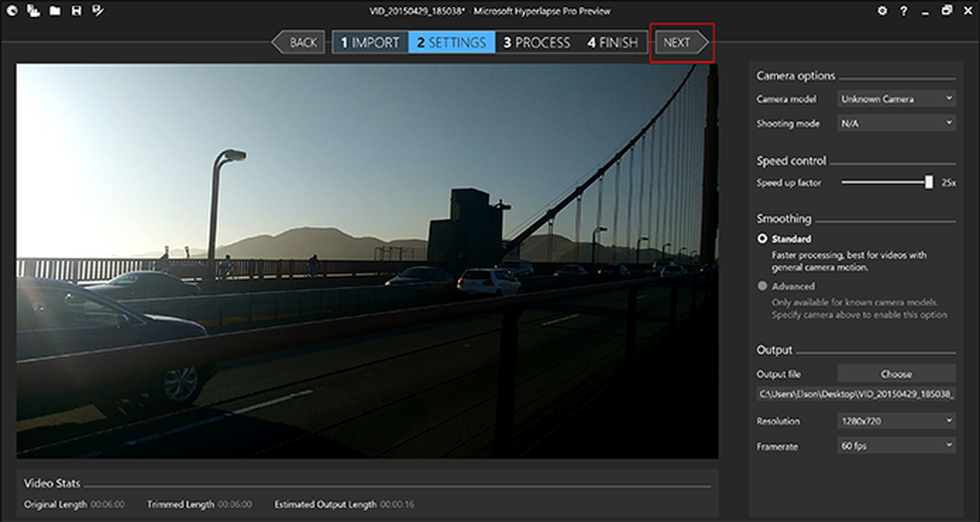Screen dimensions: 980x522
Task: Select the Advanced smoothing option
Action: pyautogui.click(x=786, y=286)
